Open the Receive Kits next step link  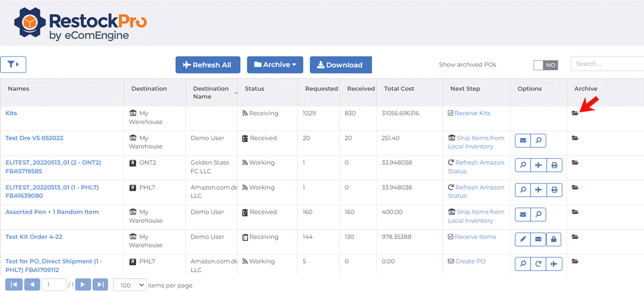pyautogui.click(x=472, y=113)
